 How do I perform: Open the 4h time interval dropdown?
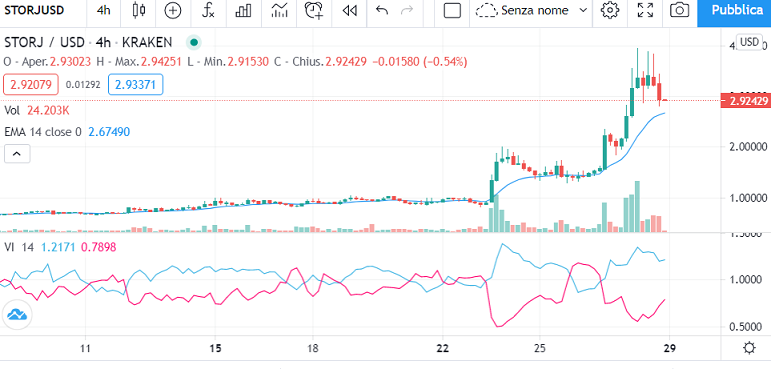[104, 10]
